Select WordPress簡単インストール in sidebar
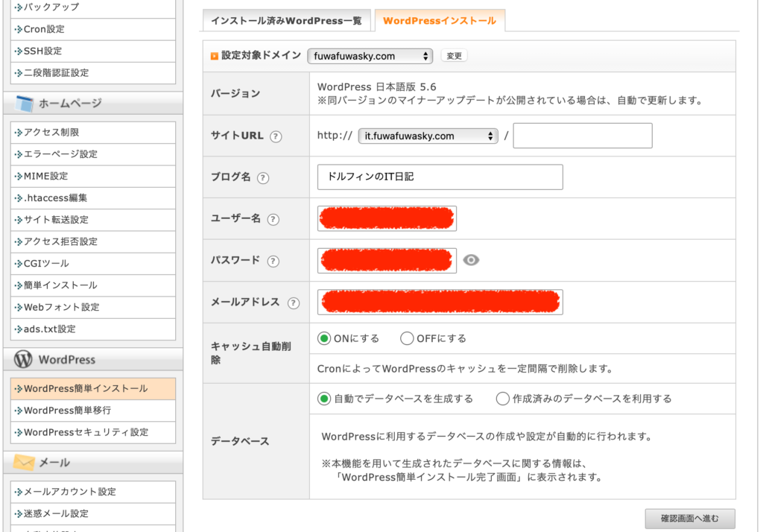Viewport: 763px width, 532px height. pos(93,389)
